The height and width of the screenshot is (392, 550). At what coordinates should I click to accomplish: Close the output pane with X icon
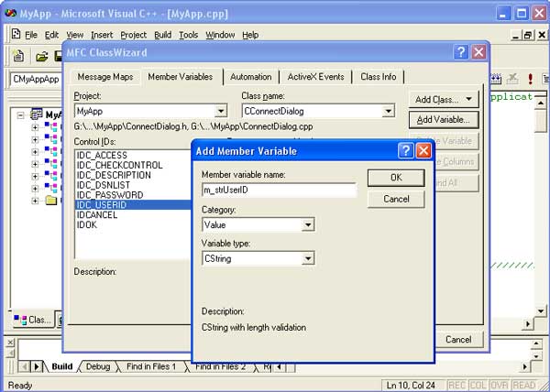coord(10,342)
